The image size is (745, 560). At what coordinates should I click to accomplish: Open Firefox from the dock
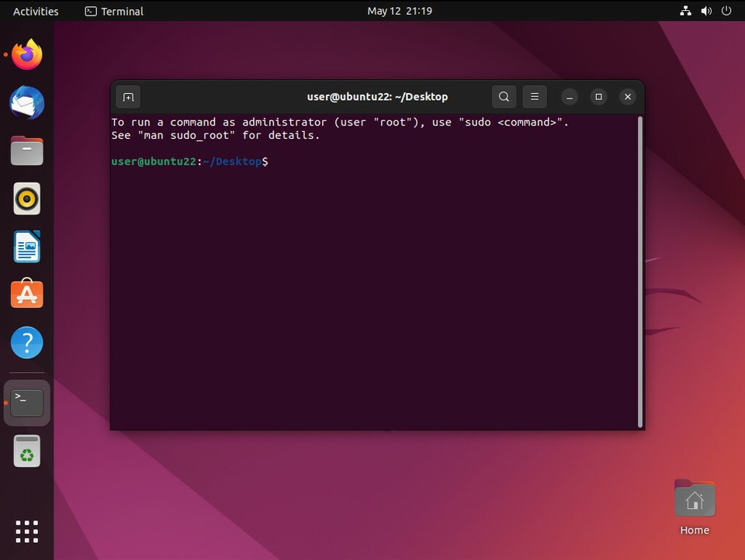point(26,54)
